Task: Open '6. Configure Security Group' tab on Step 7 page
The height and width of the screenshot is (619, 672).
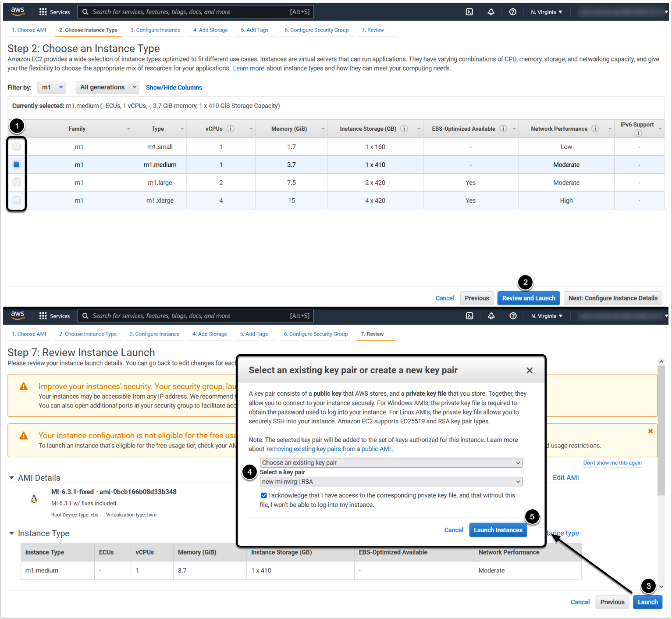Action: tap(316, 334)
